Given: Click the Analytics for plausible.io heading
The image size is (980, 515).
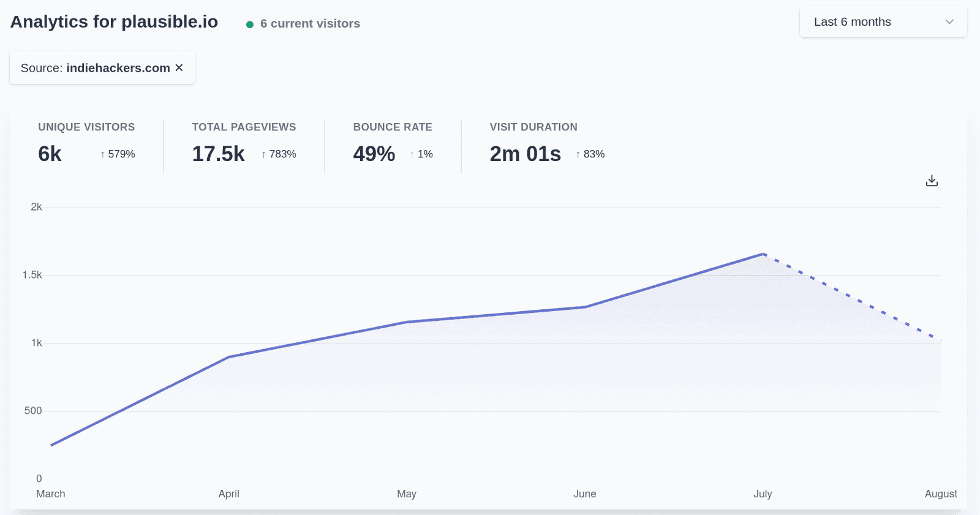Looking at the screenshot, I should point(115,22).
